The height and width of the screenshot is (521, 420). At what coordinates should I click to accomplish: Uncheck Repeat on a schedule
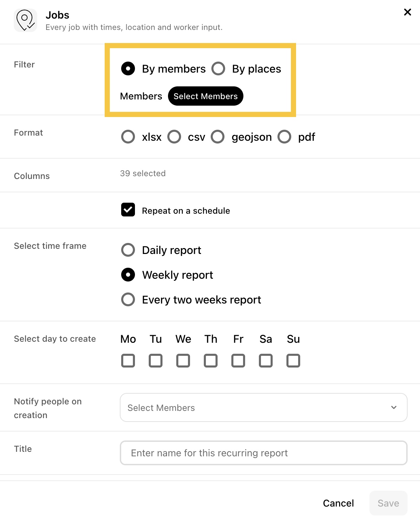pyautogui.click(x=128, y=210)
